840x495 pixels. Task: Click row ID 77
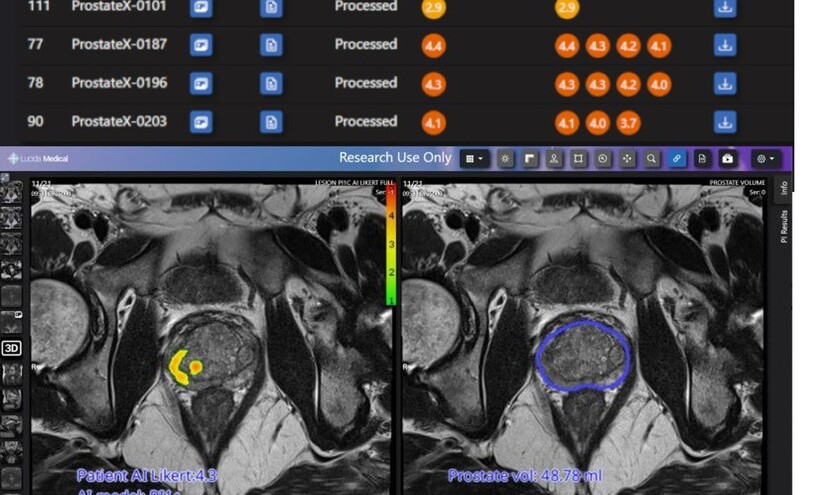pyautogui.click(x=35, y=44)
